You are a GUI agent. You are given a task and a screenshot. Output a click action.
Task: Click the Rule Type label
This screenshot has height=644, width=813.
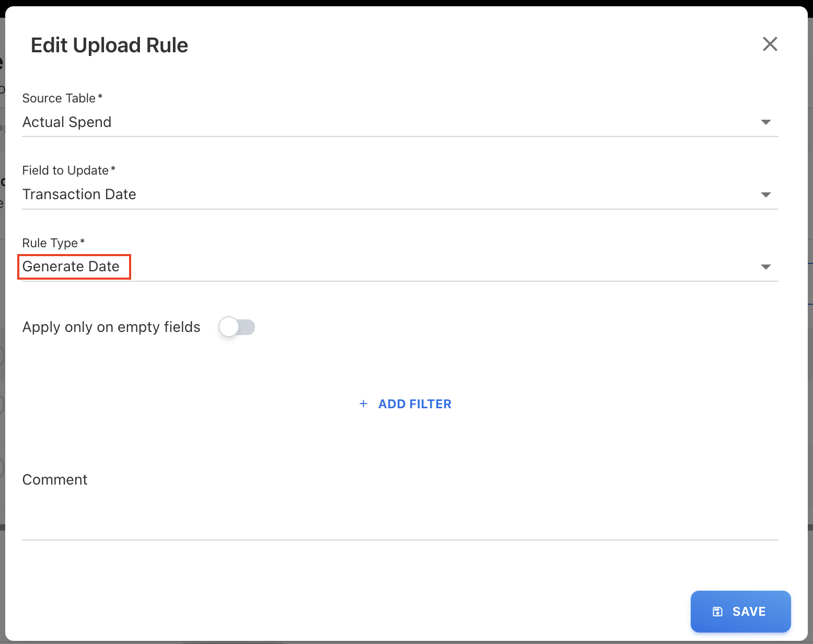point(50,243)
